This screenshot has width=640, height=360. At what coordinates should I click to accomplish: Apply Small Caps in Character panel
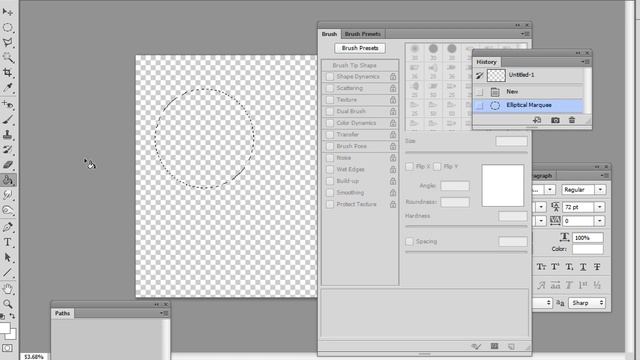click(x=541, y=267)
